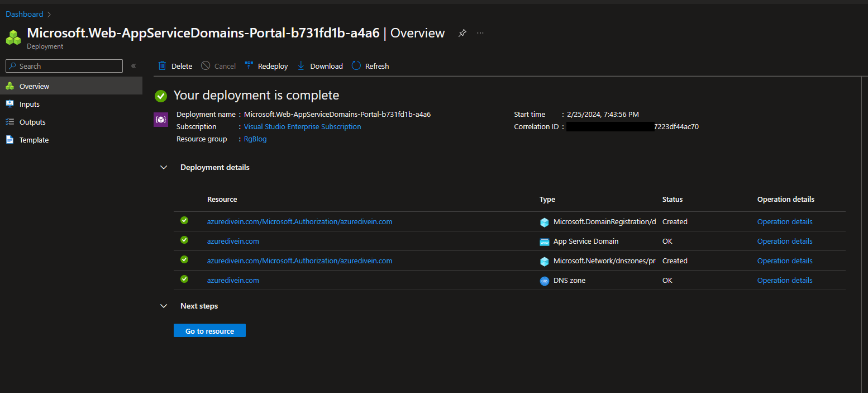Open the Inputs menu item
The width and height of the screenshot is (868, 393).
pos(30,104)
